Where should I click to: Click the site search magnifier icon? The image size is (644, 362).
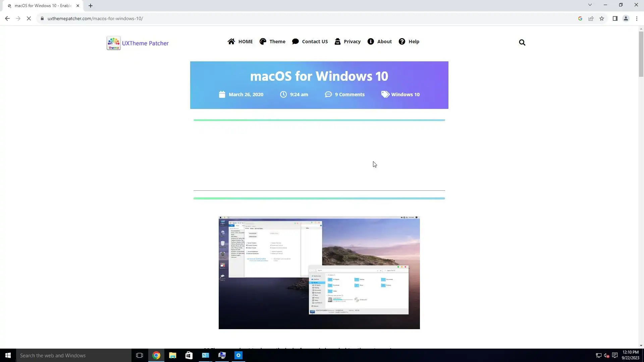coord(522,43)
